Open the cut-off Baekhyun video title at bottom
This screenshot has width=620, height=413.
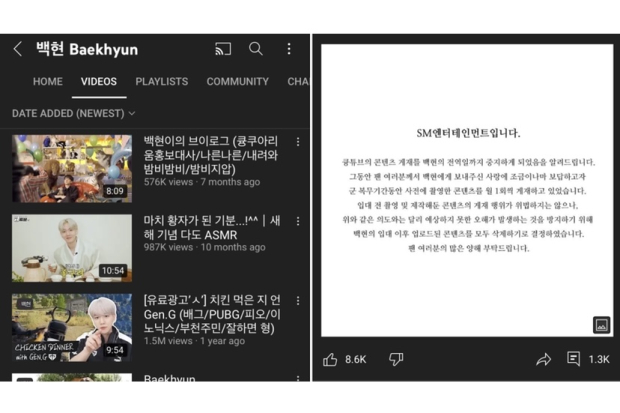click(x=170, y=378)
